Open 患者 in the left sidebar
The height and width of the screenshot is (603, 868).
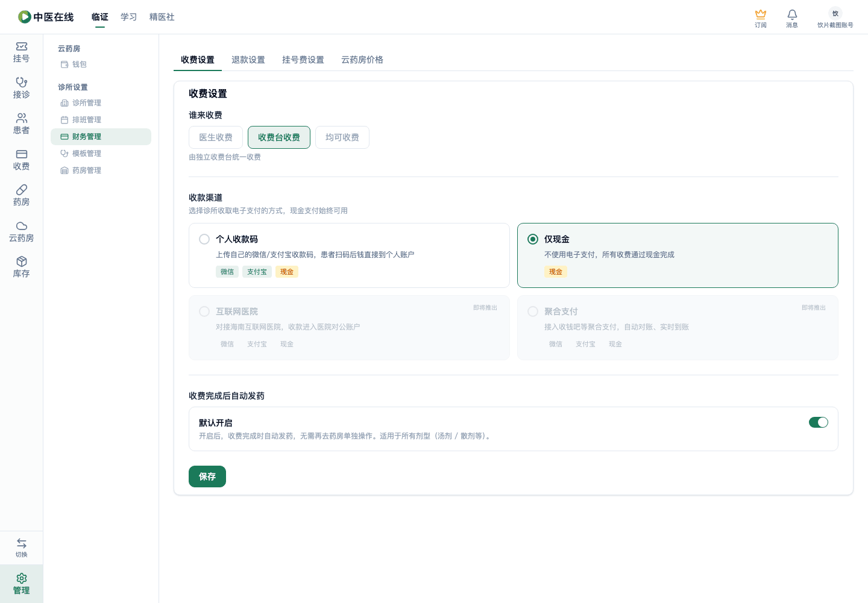[21, 124]
